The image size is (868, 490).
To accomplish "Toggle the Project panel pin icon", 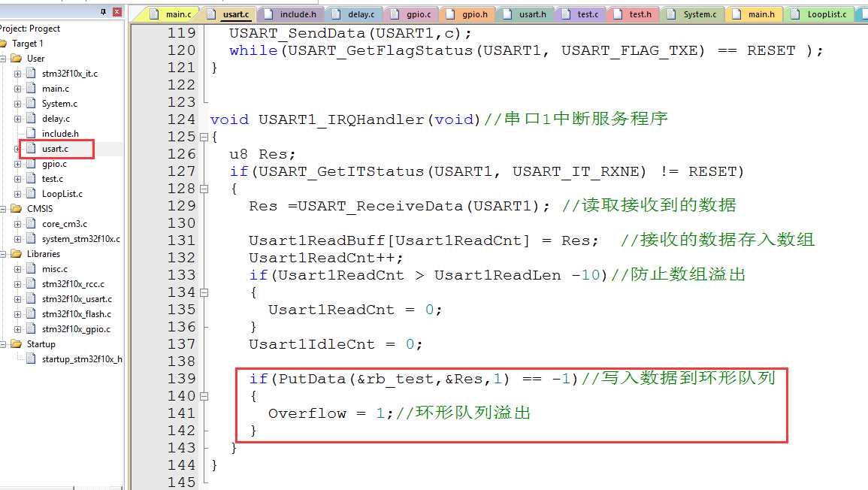I will tap(104, 11).
